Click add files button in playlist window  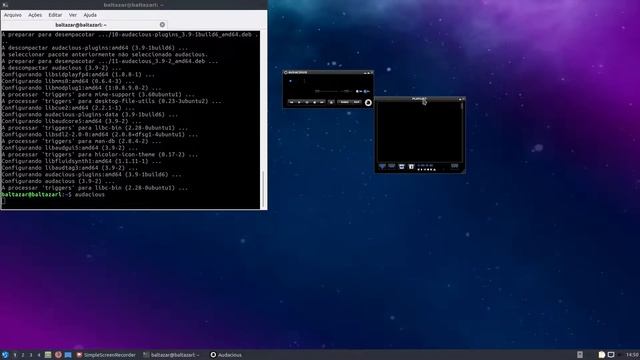(x=382, y=166)
